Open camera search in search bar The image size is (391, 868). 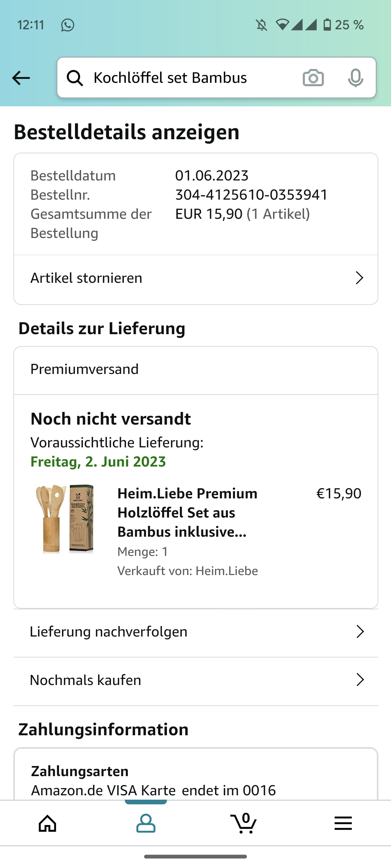tap(313, 78)
